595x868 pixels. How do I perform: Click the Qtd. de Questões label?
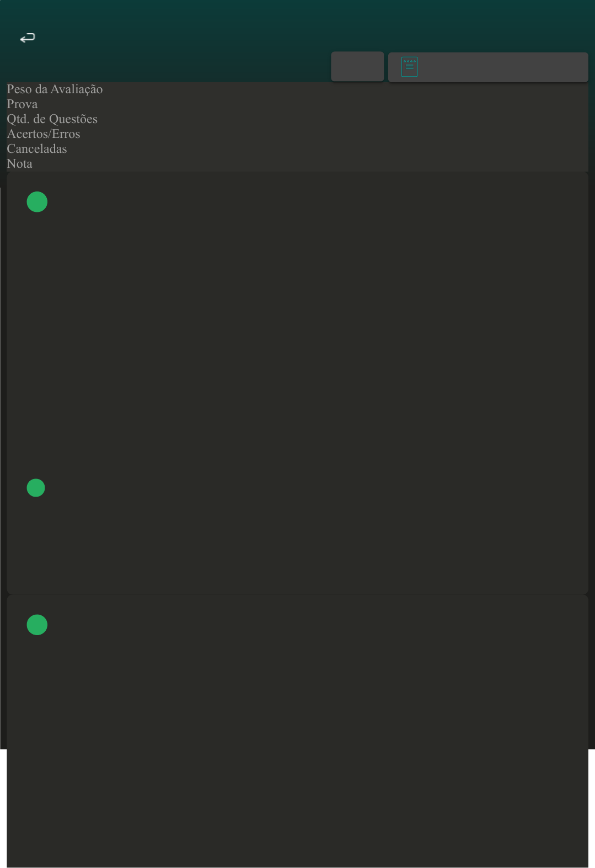(52, 119)
